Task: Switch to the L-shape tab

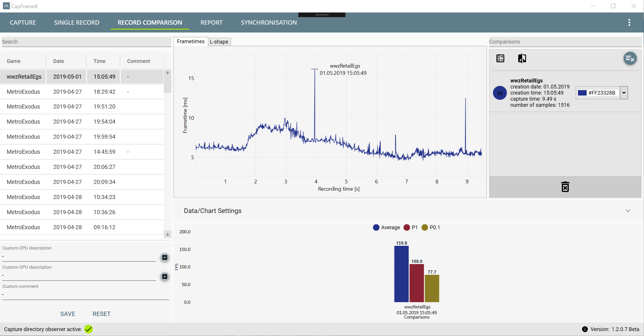Action: click(x=219, y=42)
